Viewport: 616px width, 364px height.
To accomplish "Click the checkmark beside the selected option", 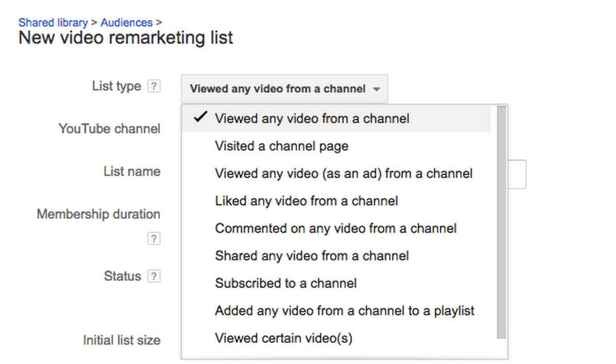I will (x=201, y=117).
